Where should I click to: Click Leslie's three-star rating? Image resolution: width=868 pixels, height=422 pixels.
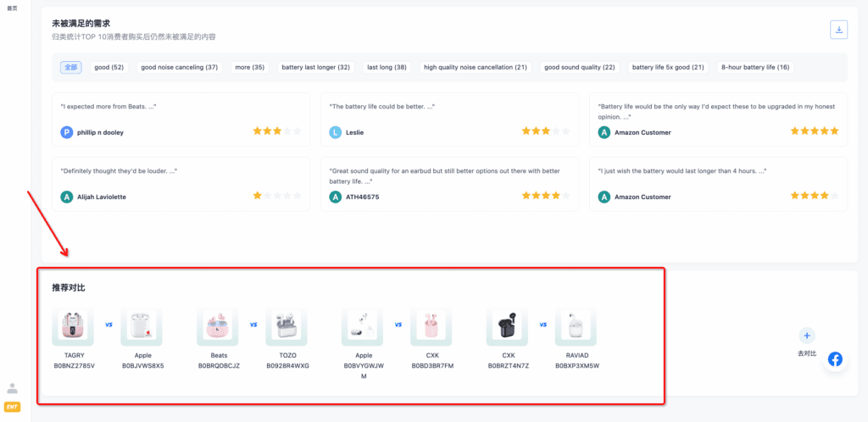pos(546,131)
